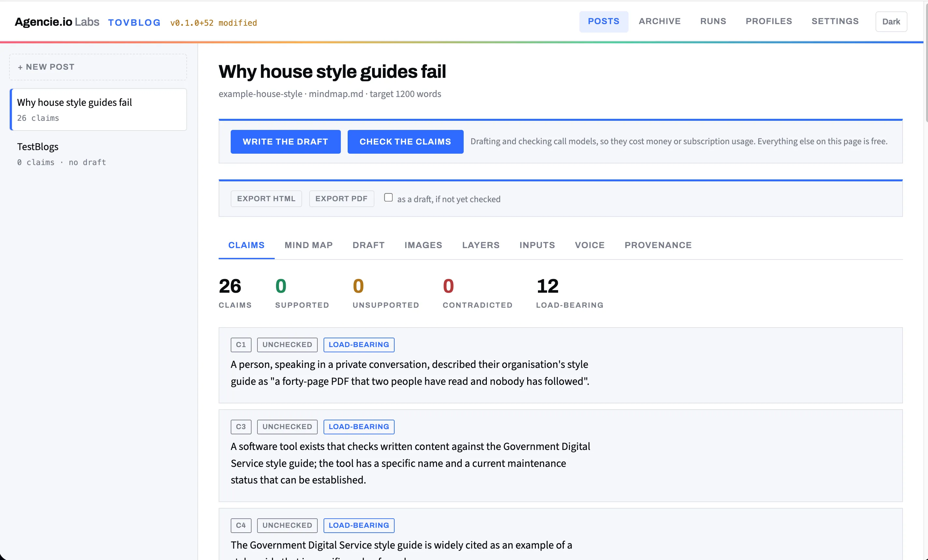
Task: Click the claim text about forty-page PDF
Action: click(410, 373)
